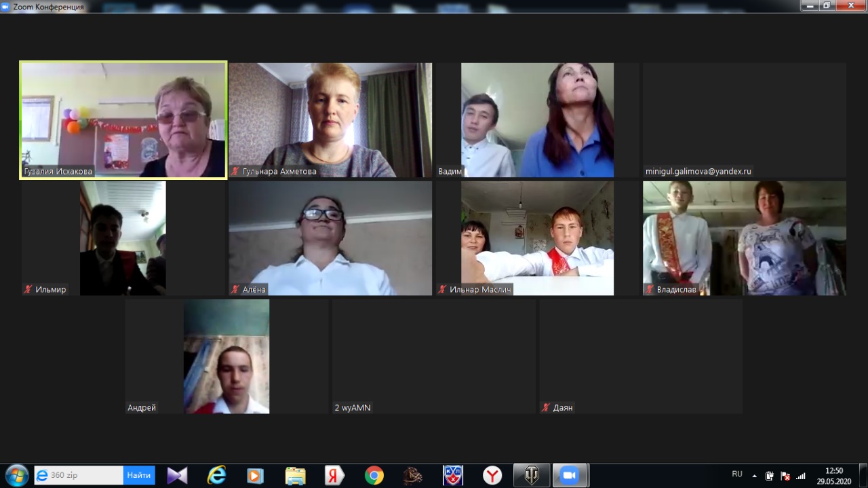868x488 pixels.
Task: Launch Google Chrome from taskbar
Action: [x=374, y=475]
